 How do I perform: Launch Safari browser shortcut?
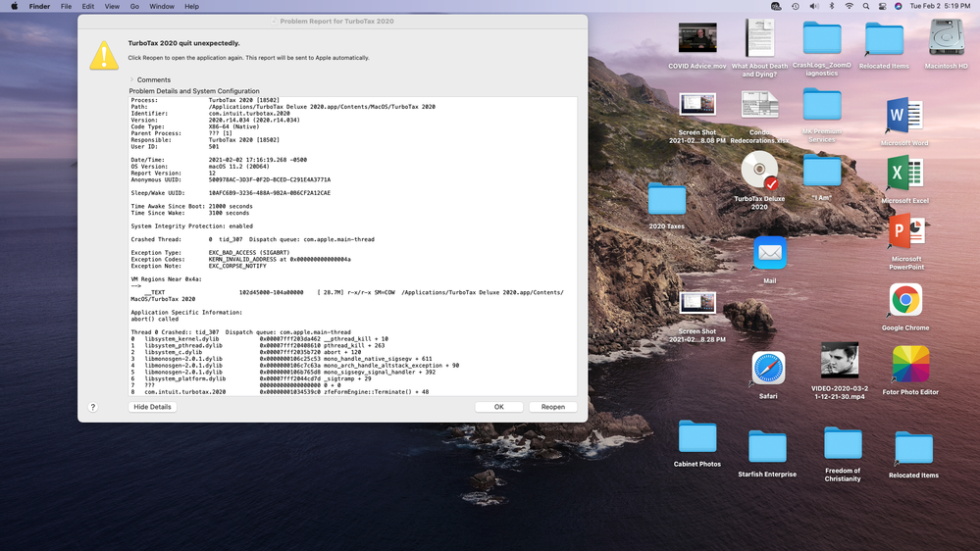coord(767,369)
